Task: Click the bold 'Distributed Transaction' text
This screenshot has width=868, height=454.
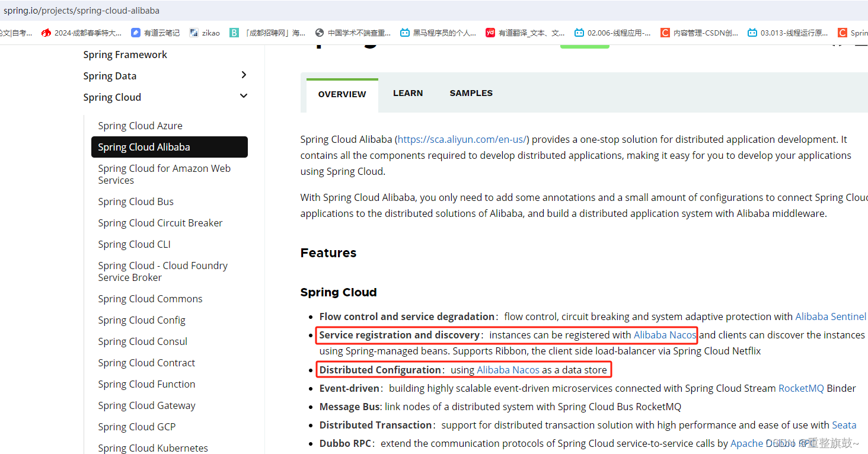Action: [x=375, y=425]
